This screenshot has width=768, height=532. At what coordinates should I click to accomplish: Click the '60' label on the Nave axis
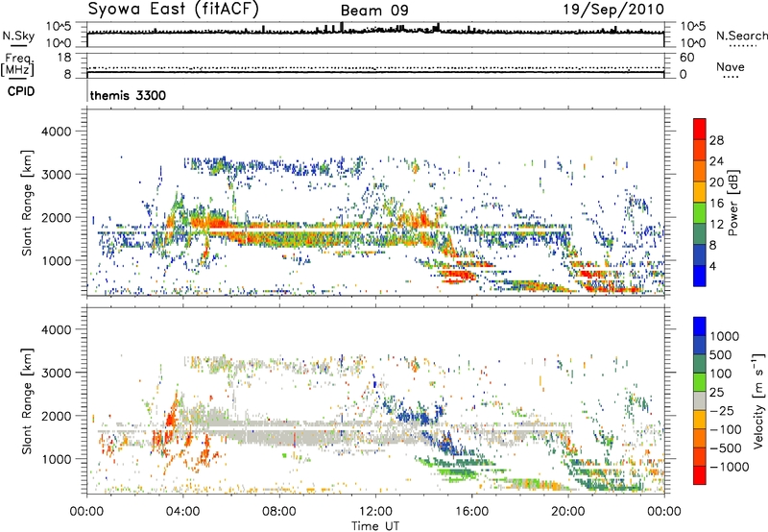686,58
